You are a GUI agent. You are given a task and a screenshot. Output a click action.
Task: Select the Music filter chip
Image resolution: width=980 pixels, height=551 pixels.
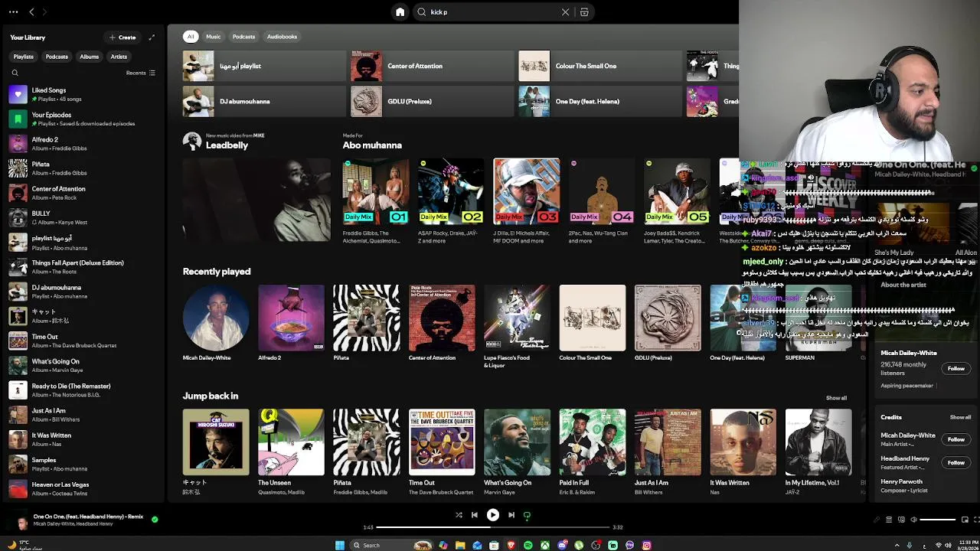coord(213,37)
